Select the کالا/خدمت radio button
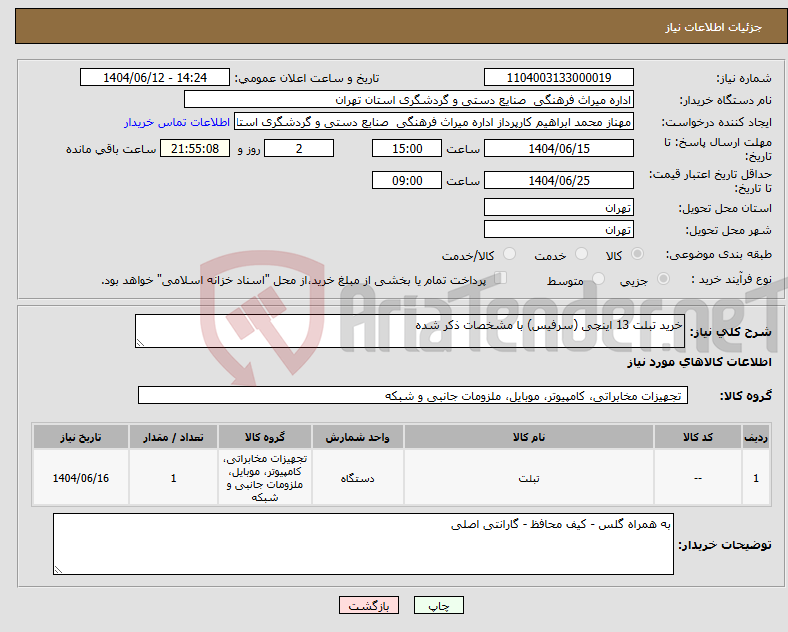 coord(510,254)
